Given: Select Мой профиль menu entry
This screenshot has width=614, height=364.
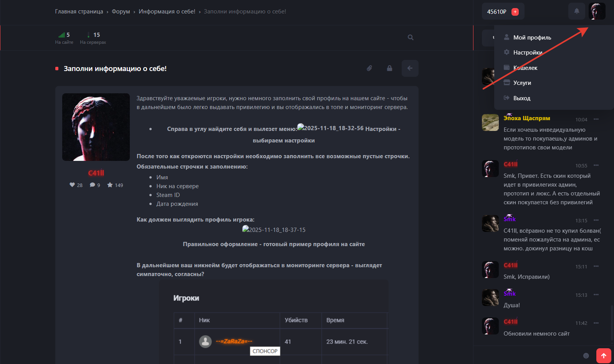Looking at the screenshot, I should tap(532, 37).
